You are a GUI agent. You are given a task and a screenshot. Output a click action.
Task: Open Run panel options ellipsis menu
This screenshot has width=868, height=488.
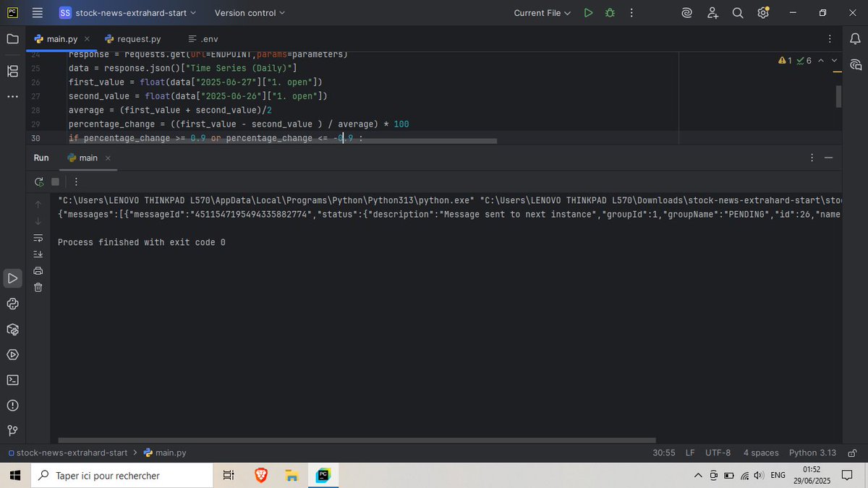coord(811,158)
